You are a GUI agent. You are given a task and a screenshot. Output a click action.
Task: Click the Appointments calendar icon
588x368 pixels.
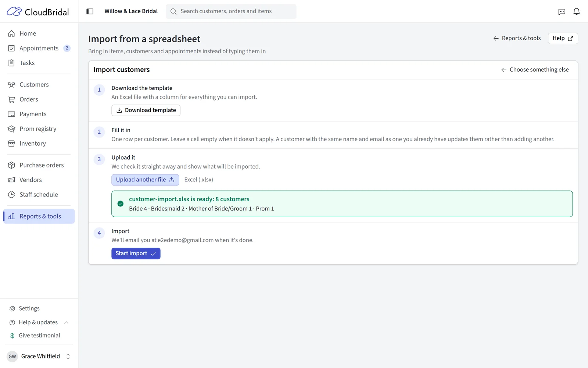click(12, 48)
